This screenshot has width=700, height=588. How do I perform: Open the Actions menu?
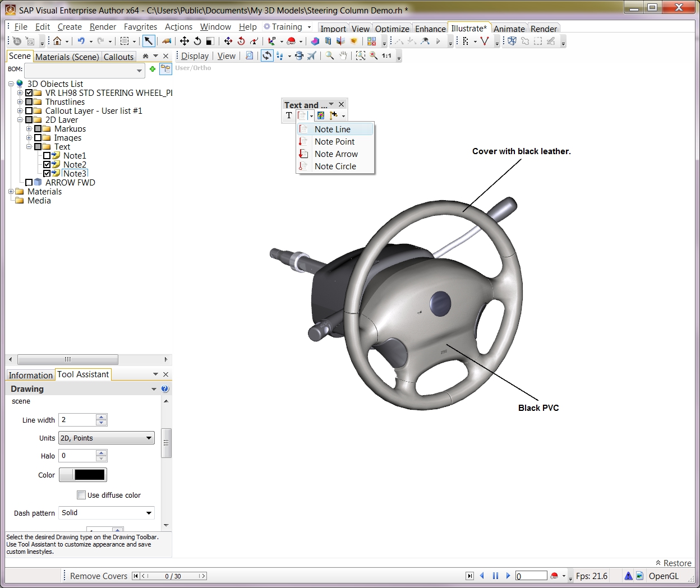pyautogui.click(x=178, y=27)
